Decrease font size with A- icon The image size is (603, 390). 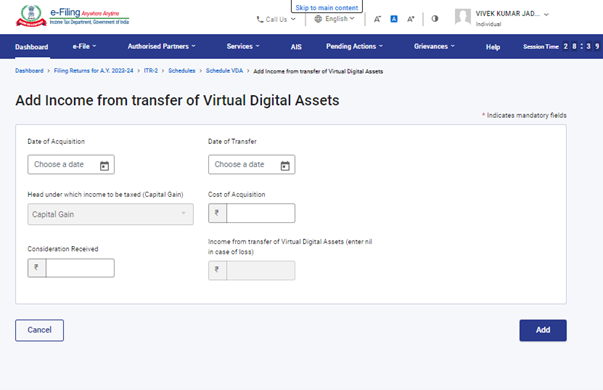(377, 19)
